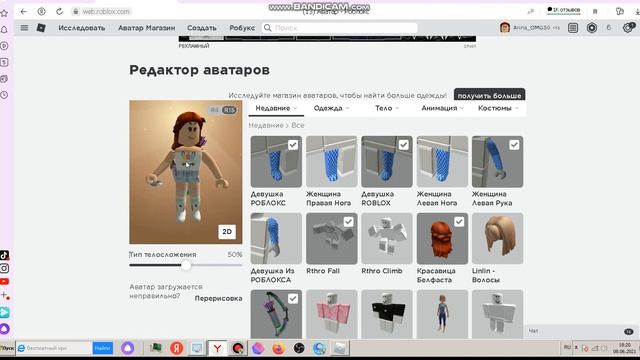This screenshot has width=640, height=360.
Task: Click the Найти search button in taskbar
Action: point(102,348)
